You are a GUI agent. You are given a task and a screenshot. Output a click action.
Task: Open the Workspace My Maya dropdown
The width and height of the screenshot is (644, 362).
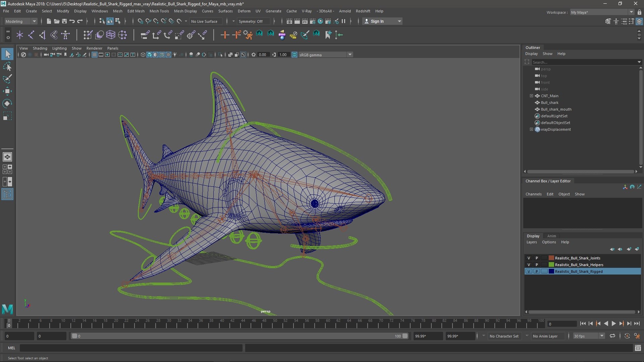[602, 12]
